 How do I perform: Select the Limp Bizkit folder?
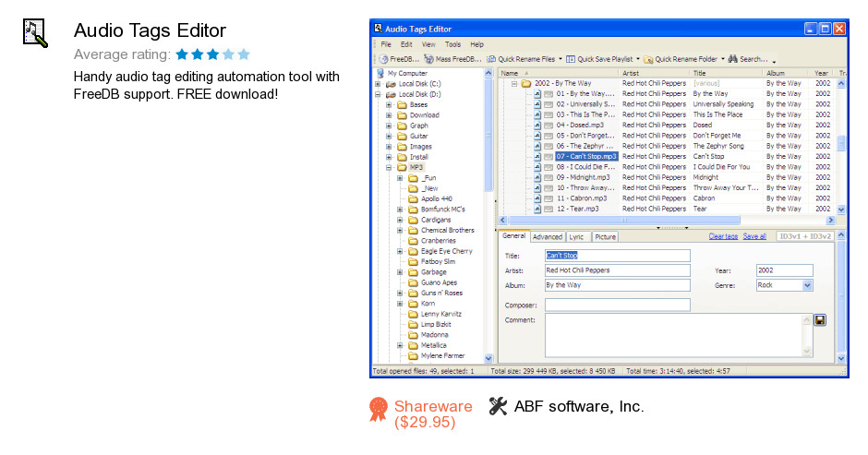[429, 324]
